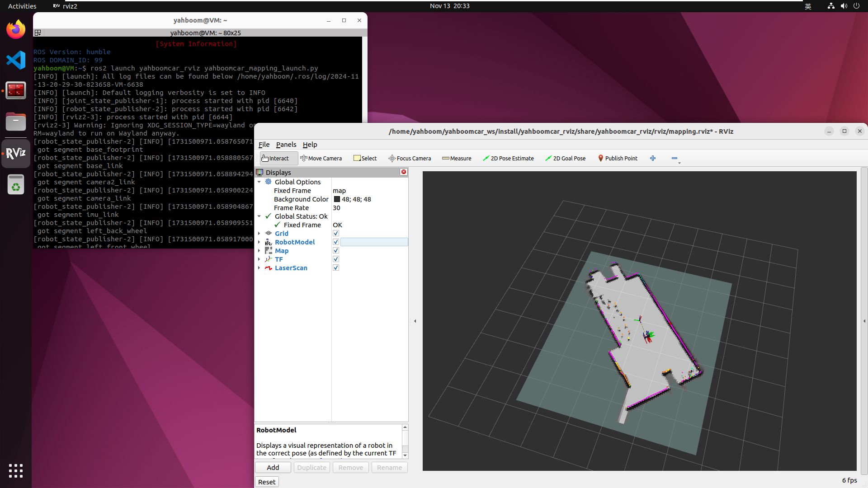868x488 pixels.
Task: Click the Background Color swatch
Action: (337, 199)
